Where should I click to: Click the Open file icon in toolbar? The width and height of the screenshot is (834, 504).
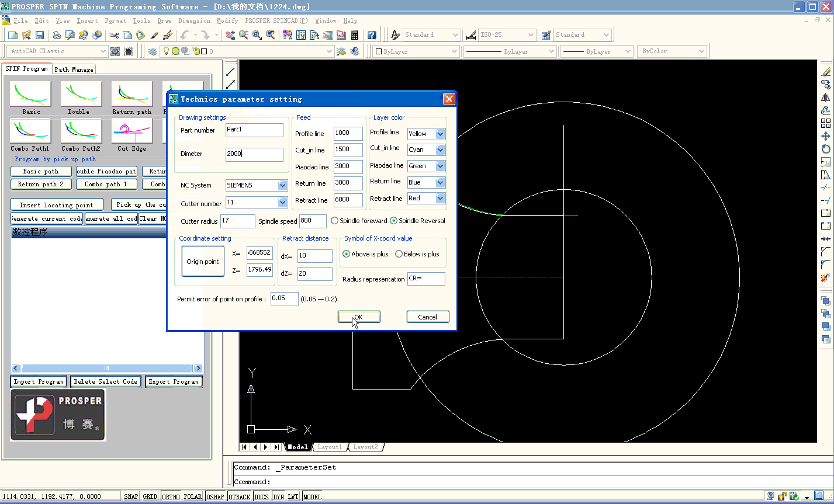click(x=26, y=35)
